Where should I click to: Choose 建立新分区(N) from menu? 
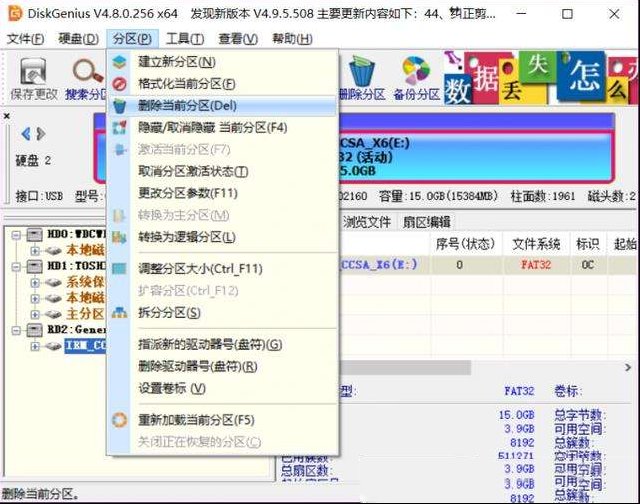223,62
